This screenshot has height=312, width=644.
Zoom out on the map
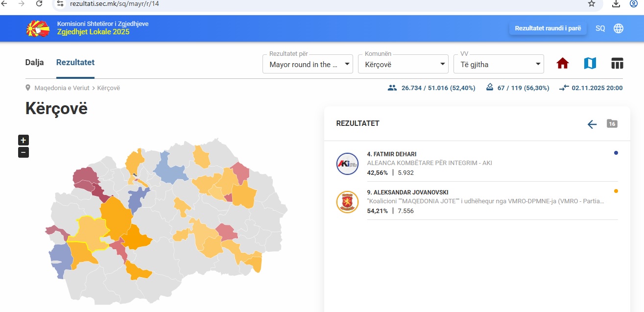pos(24,152)
